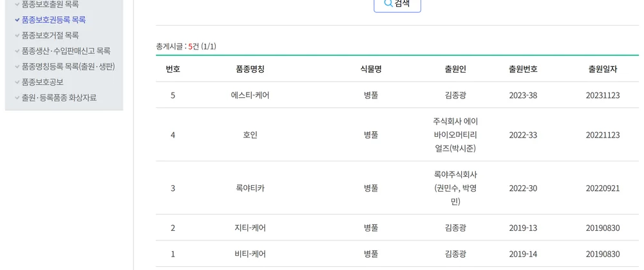Screen dimensions: 644x270
Task: Click the 출원일자 column header
Action: pyautogui.click(x=603, y=69)
